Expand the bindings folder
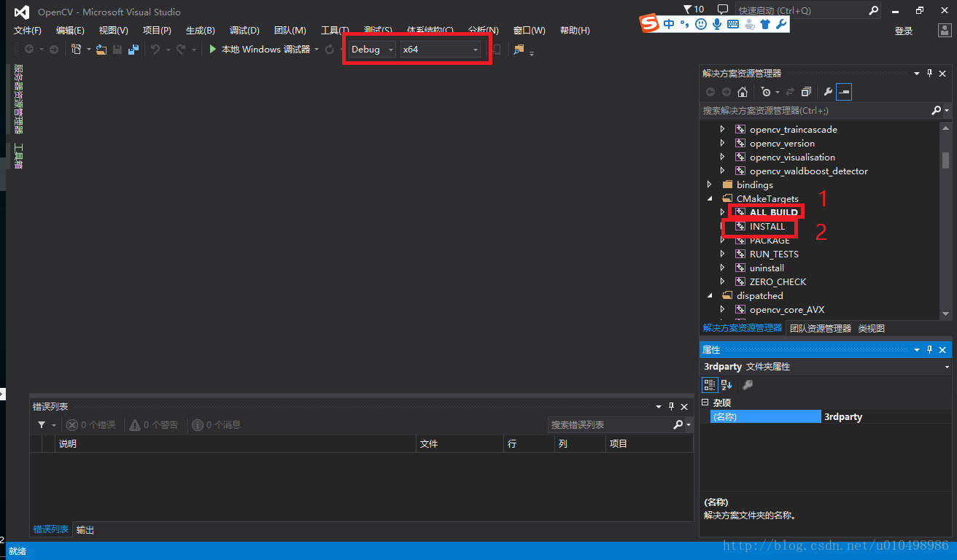 (709, 184)
